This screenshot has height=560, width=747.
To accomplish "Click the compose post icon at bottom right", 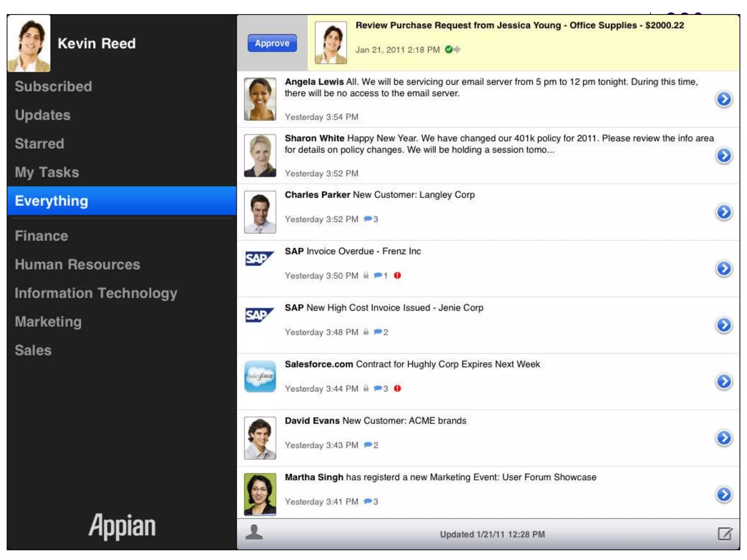I will coord(724,534).
